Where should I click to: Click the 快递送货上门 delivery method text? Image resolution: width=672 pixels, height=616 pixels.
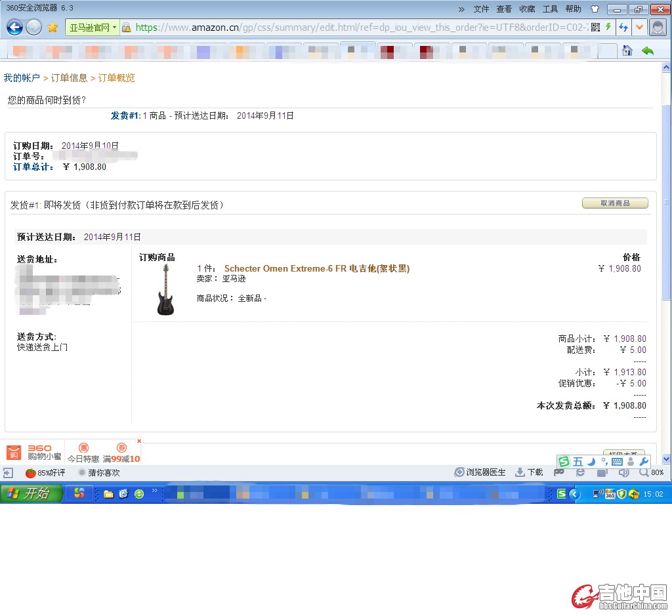(x=43, y=348)
